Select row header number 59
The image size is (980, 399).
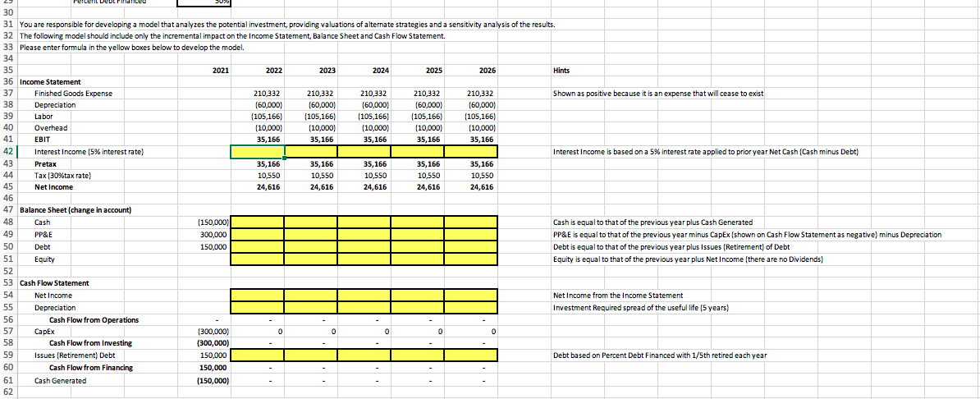(x=9, y=355)
